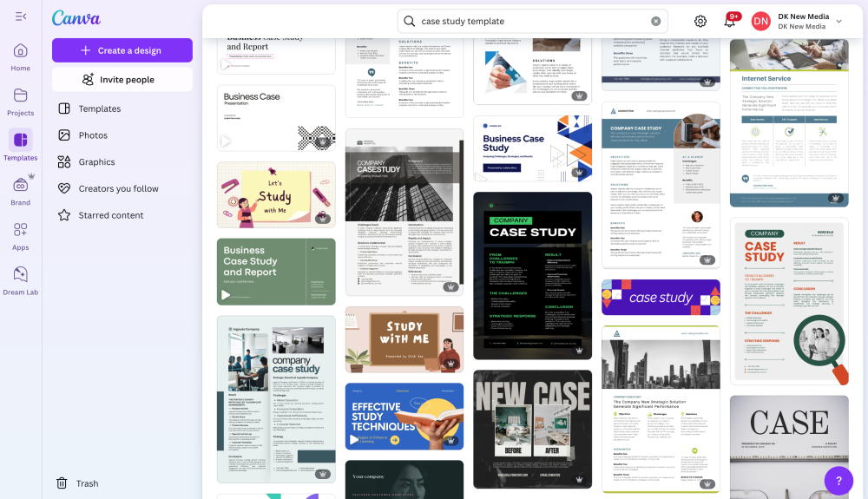Open green Business Case Study and Report template
The image size is (868, 499).
point(276,272)
